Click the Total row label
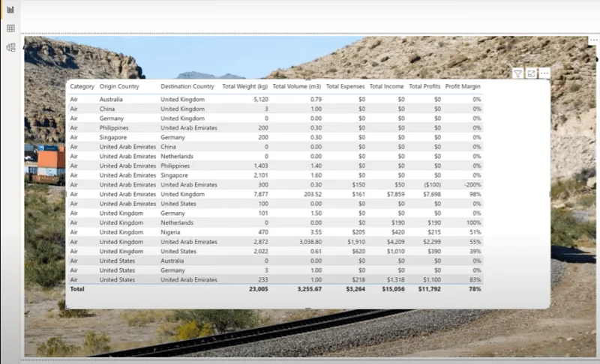Viewport: 600px width, 364px height. tap(77, 289)
